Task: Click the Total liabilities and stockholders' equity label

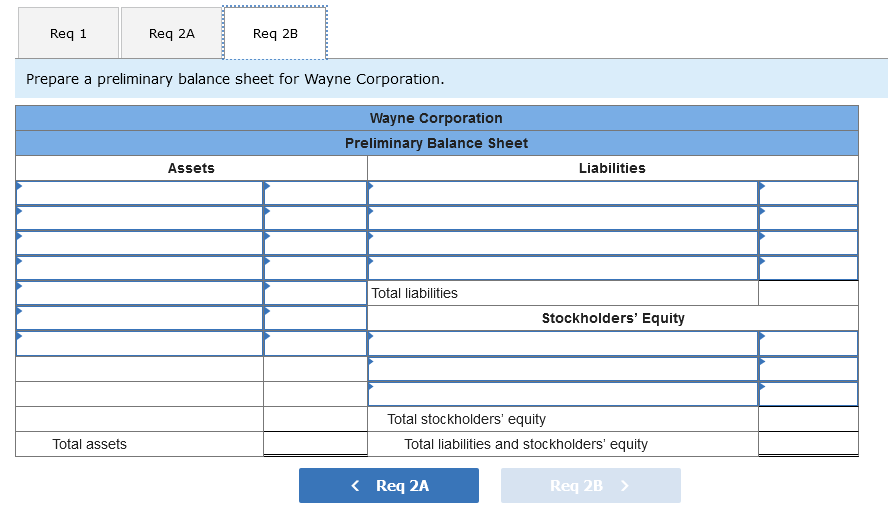Action: tap(526, 444)
